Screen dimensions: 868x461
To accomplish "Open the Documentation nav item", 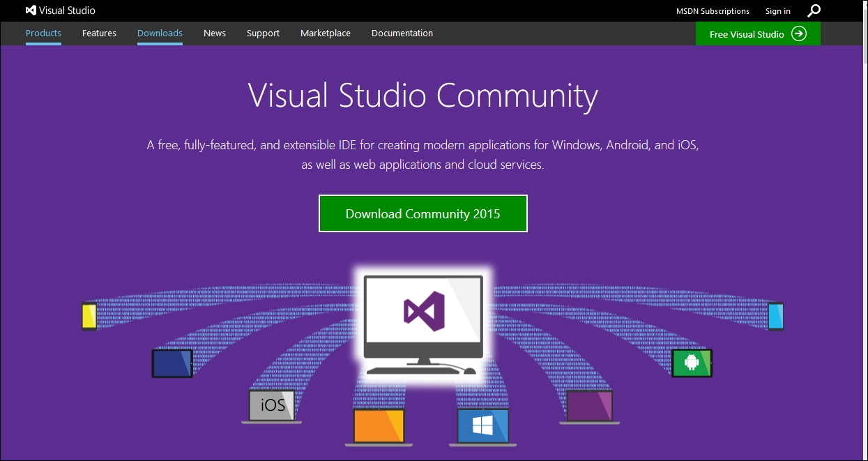I will pyautogui.click(x=402, y=33).
